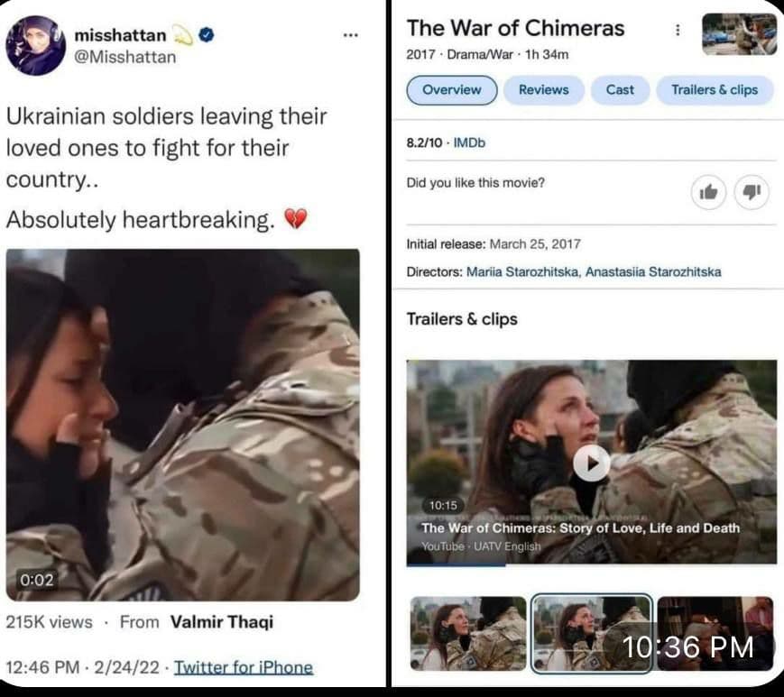Image resolution: width=784 pixels, height=697 pixels.
Task: Play The War of Chimeras trailer
Action: pyautogui.click(x=591, y=463)
